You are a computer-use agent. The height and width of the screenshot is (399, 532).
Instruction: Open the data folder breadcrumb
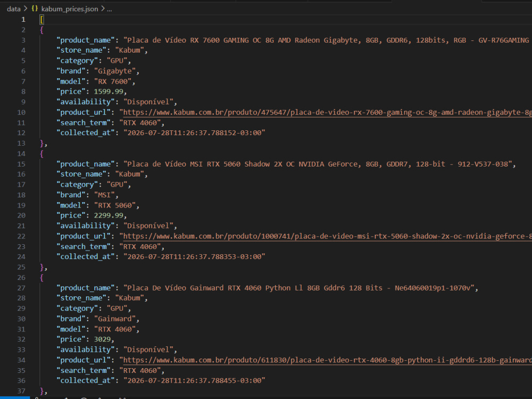[14, 9]
